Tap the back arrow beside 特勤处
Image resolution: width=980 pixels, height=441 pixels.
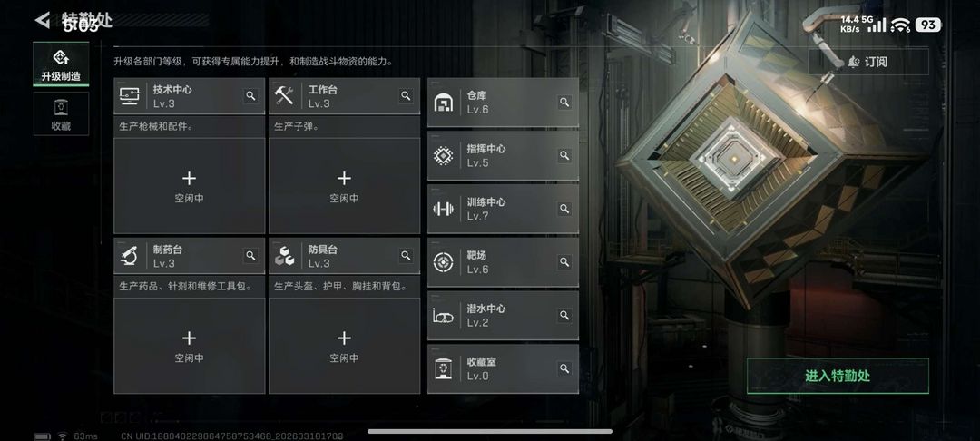pyautogui.click(x=43, y=21)
